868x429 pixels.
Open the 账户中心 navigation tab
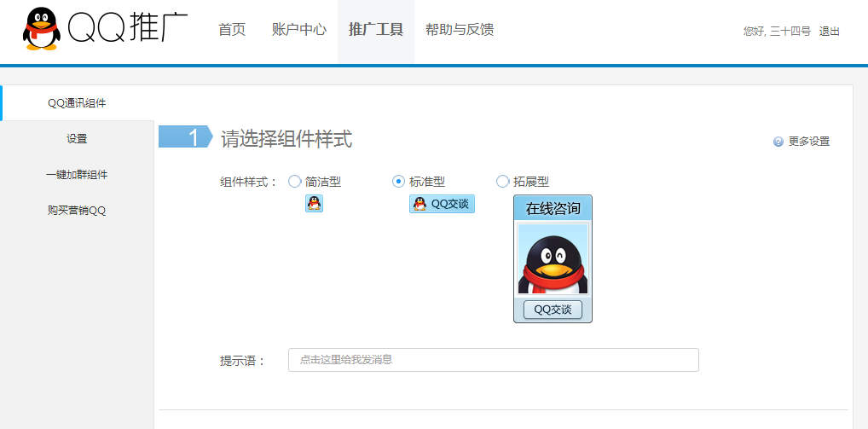point(299,29)
